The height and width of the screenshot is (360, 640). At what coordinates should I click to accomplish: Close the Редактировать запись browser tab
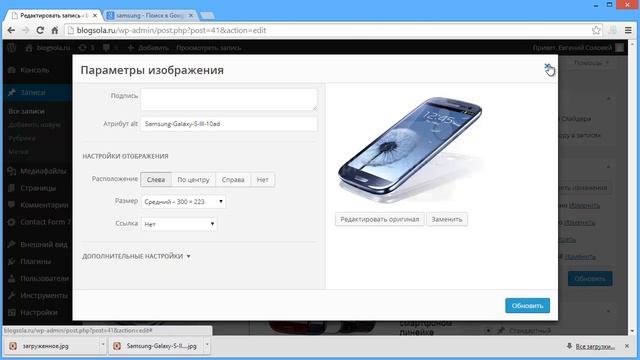point(95,16)
